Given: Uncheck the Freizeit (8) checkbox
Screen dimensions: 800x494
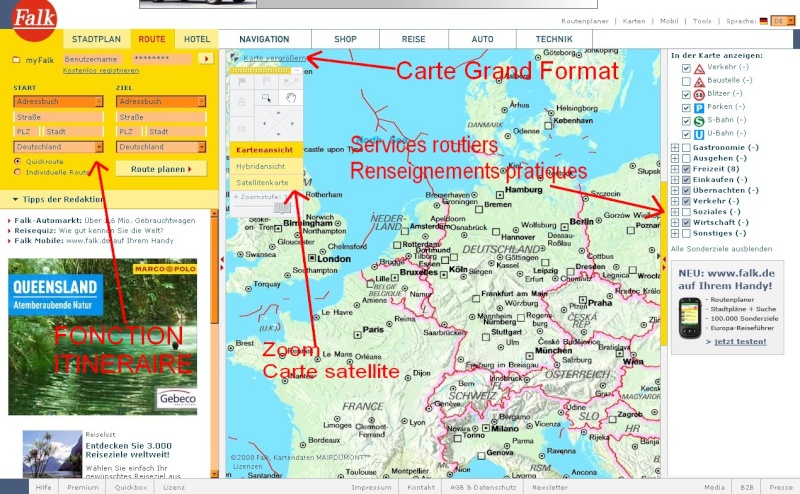Looking at the screenshot, I should pos(686,169).
